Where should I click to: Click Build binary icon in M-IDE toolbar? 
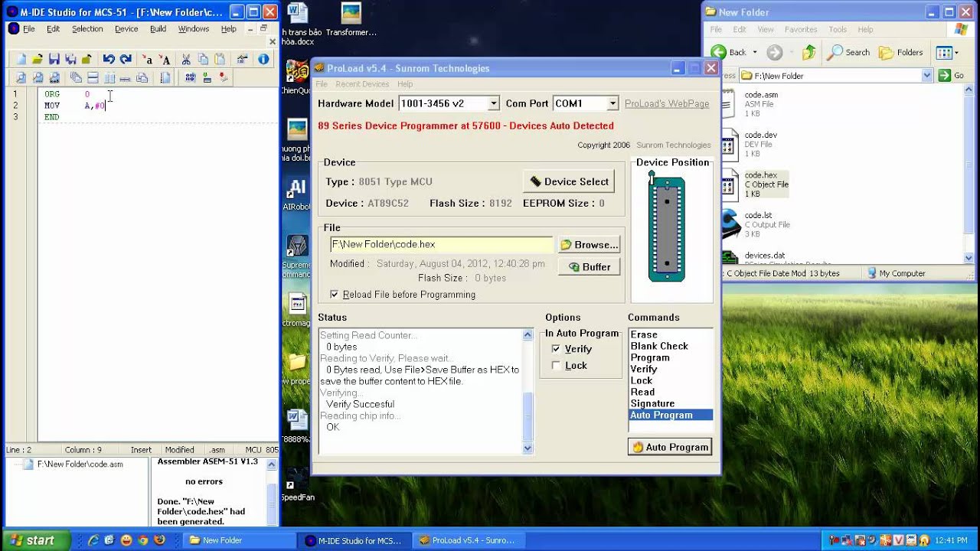coord(190,77)
